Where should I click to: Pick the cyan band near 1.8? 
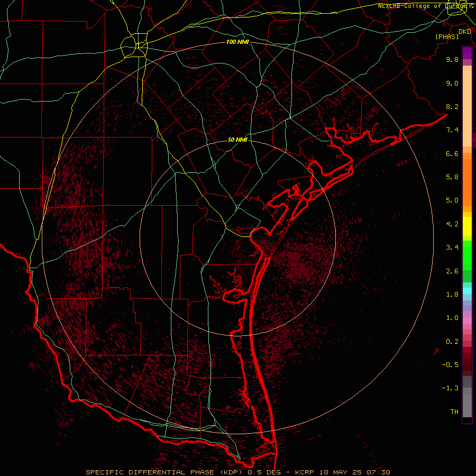467,291
